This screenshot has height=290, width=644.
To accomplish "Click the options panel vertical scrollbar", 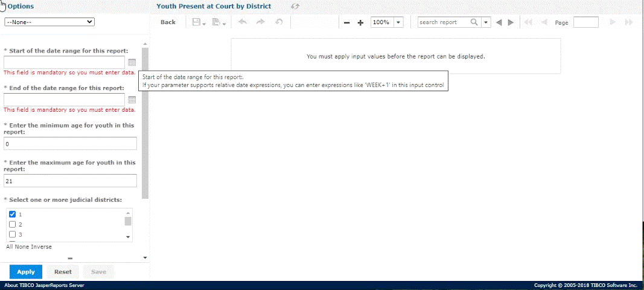I will point(145,121).
